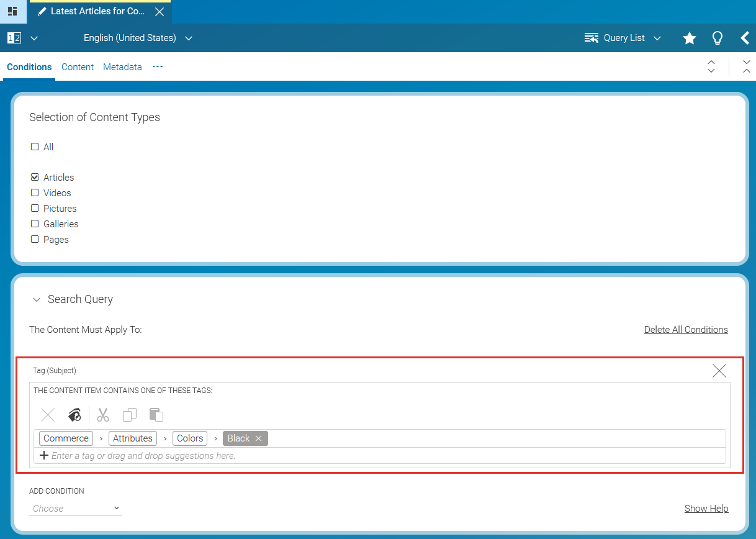This screenshot has width=756, height=539.
Task: Copy tags with the copy icon
Action: pos(129,415)
